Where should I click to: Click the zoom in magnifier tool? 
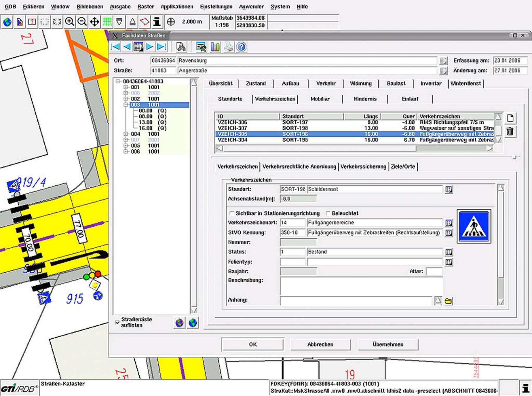[x=69, y=22]
